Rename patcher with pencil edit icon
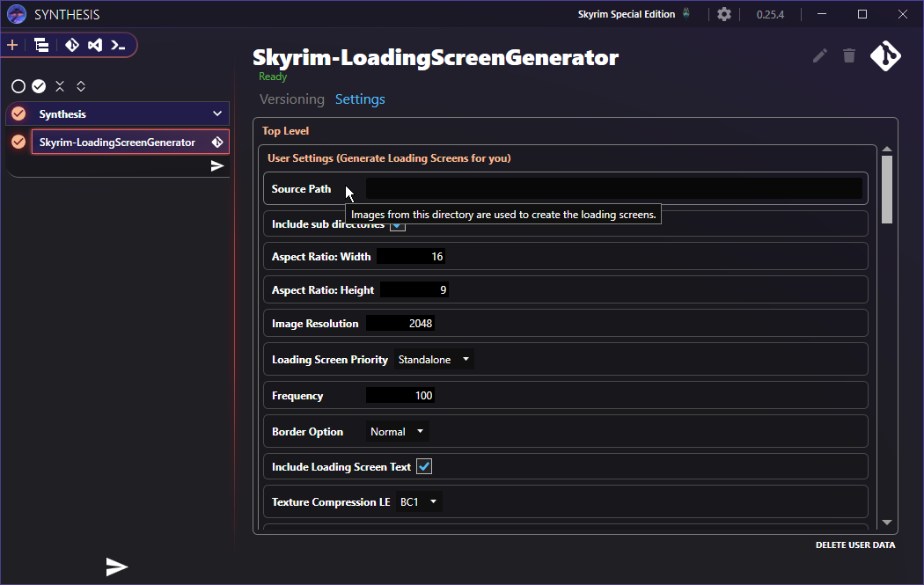 pos(819,56)
